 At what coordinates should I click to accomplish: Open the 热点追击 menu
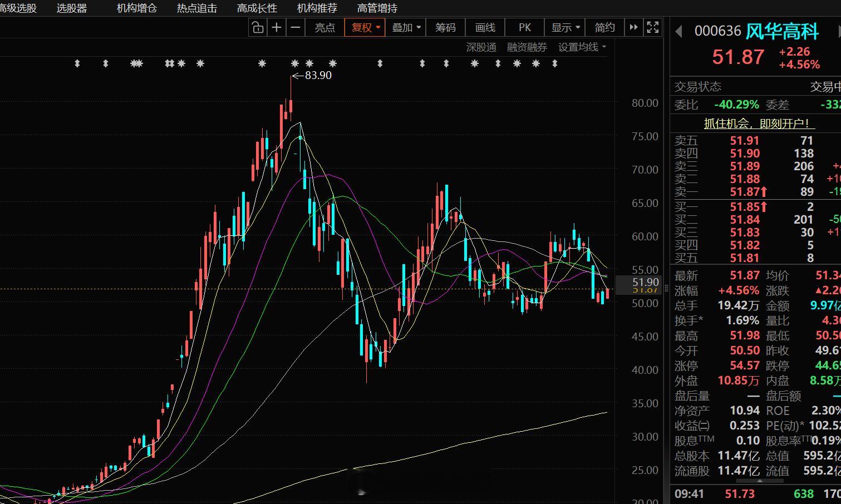pos(197,8)
